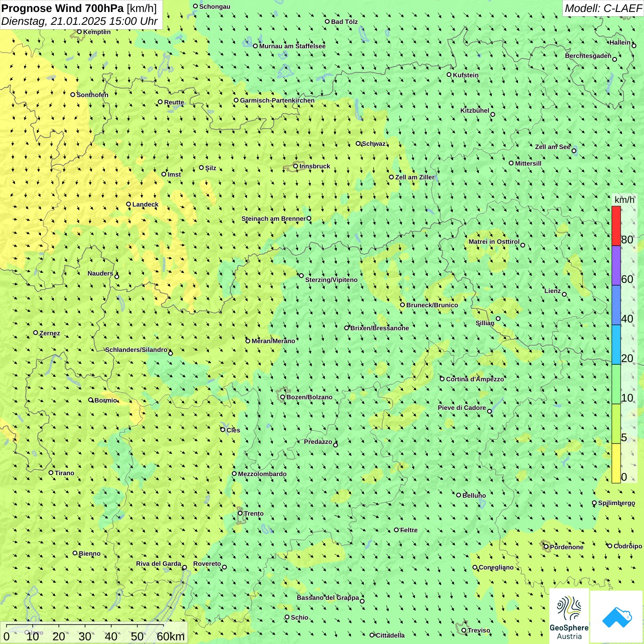Click the Treviso city label
The image size is (644, 644).
[x=478, y=630]
